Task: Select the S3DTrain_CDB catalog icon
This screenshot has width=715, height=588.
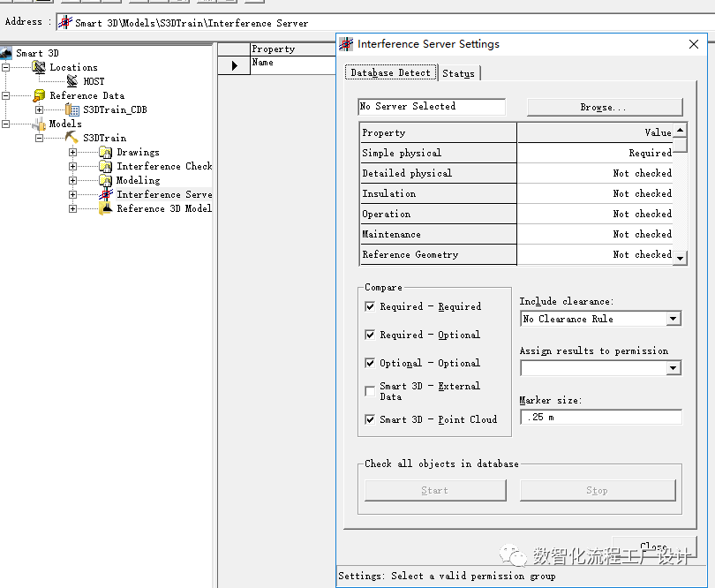Action: 72,109
